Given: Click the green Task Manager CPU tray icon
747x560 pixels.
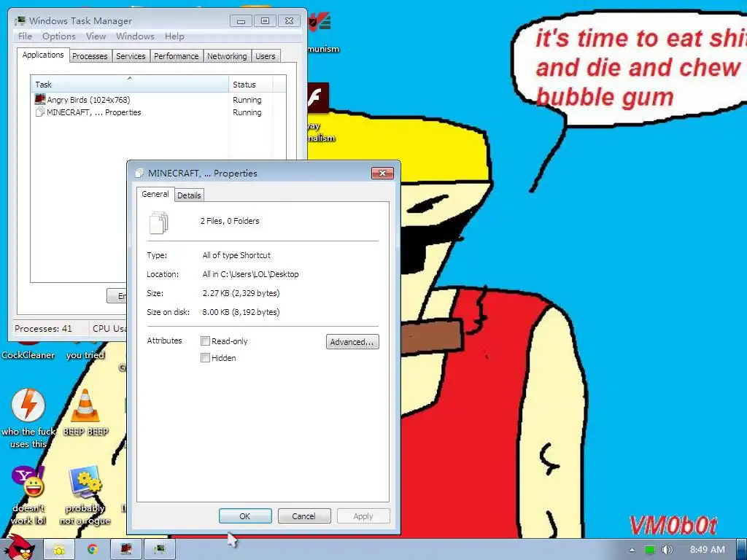Looking at the screenshot, I should click(x=650, y=550).
